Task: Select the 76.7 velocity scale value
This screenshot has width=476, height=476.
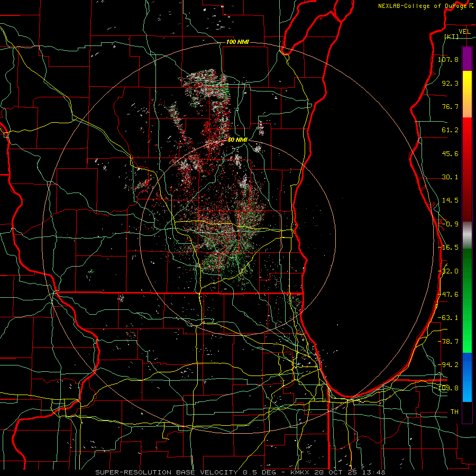Action: (x=450, y=106)
